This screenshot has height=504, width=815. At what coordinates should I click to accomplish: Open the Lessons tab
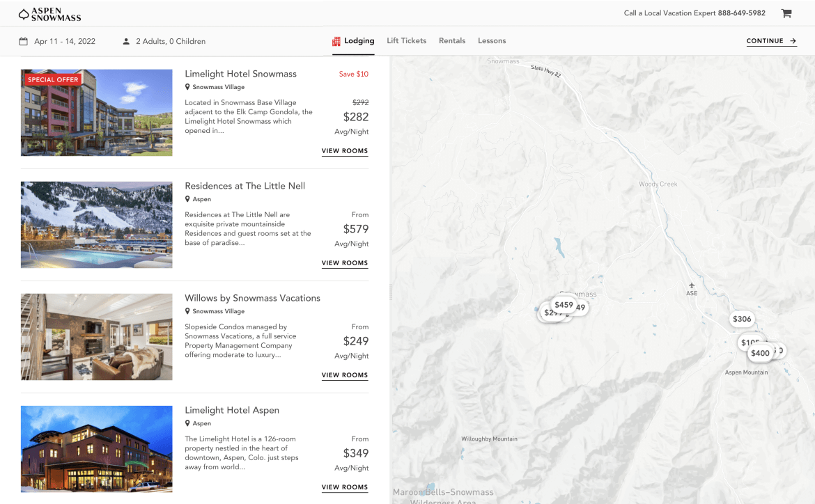coord(492,41)
